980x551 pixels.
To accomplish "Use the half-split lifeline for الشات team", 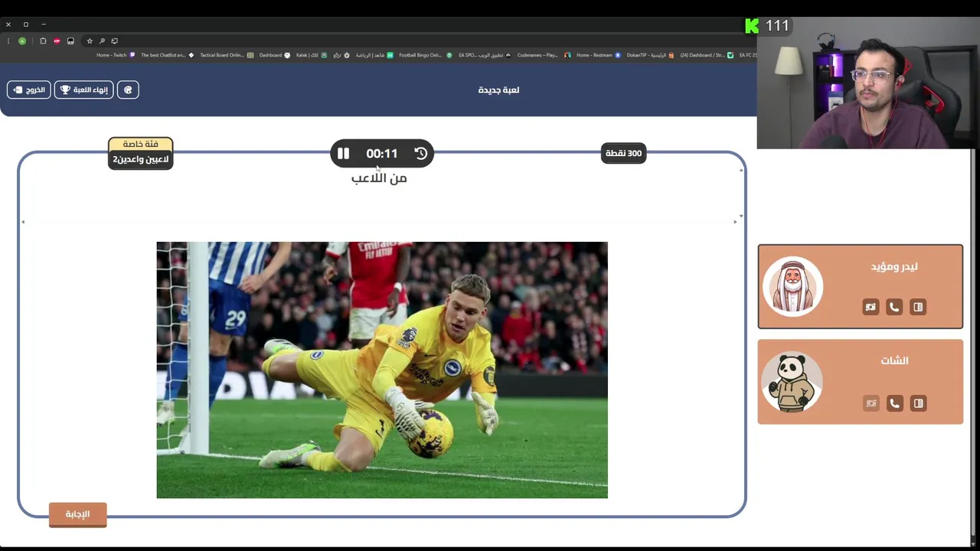I will pos(918,403).
